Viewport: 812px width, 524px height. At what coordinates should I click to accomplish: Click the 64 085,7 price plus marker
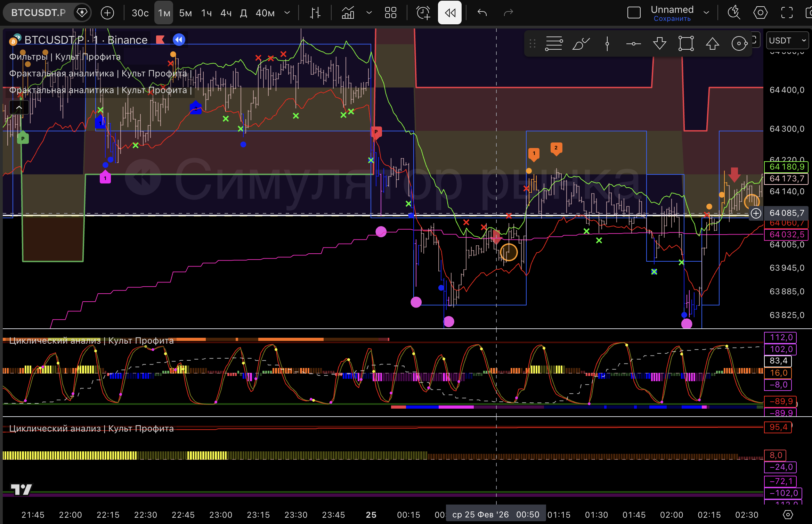click(x=756, y=213)
